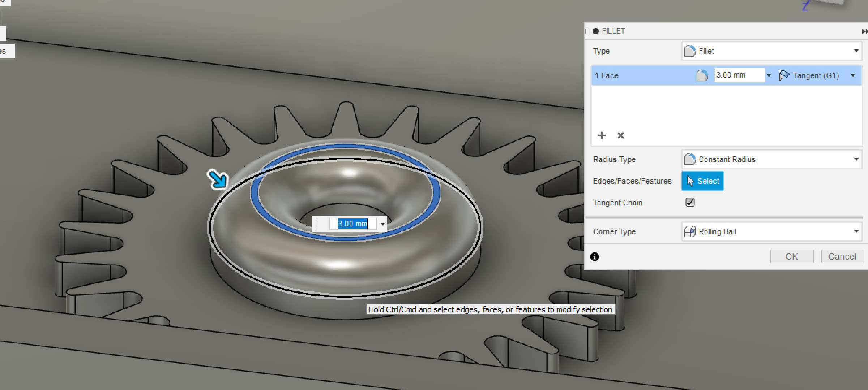868x390 pixels.
Task: Click the blue fillet manipulator arrow on model
Action: coord(218,179)
